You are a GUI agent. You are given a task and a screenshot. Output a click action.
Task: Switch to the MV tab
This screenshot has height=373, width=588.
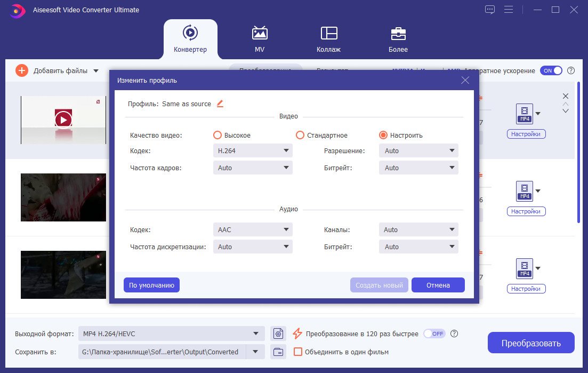point(260,39)
